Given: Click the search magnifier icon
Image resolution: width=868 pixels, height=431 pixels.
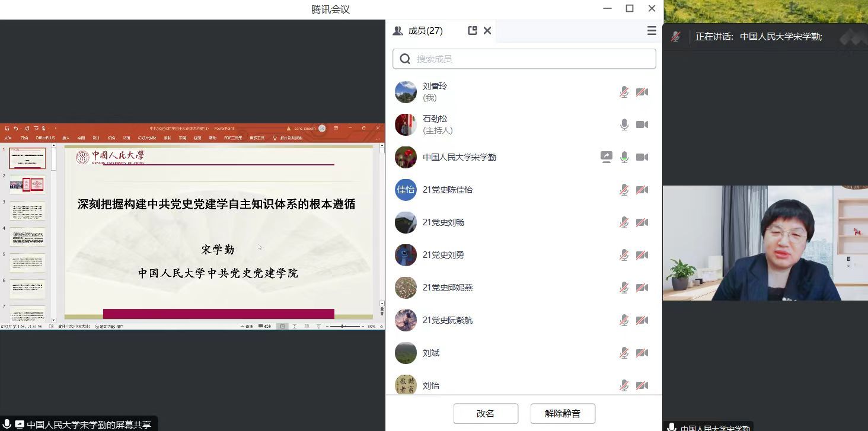Looking at the screenshot, I should (405, 59).
